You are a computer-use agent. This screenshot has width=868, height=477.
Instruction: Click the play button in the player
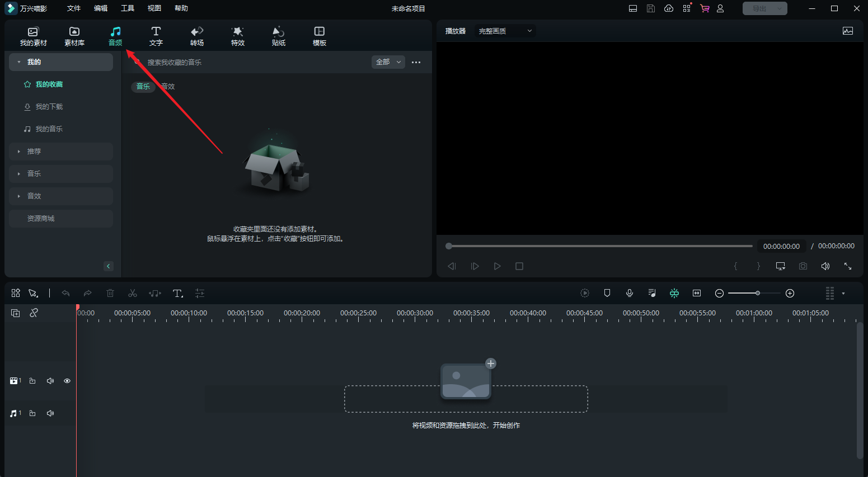[x=497, y=266]
